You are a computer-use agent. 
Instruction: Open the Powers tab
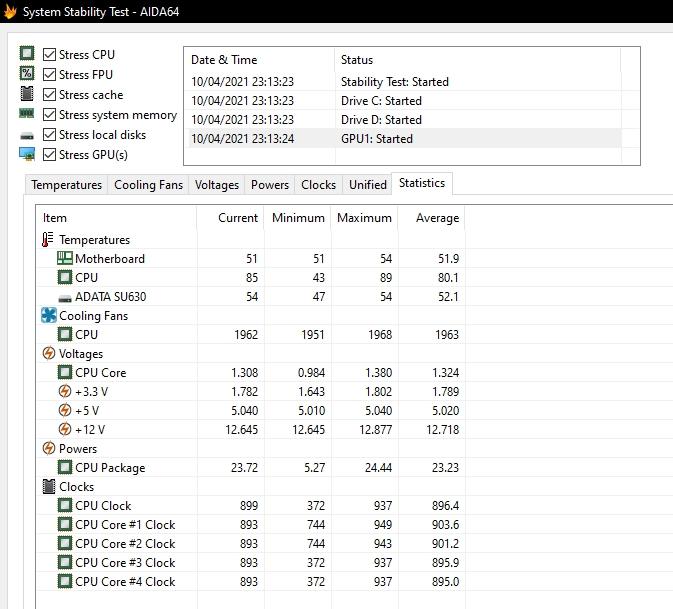270,185
